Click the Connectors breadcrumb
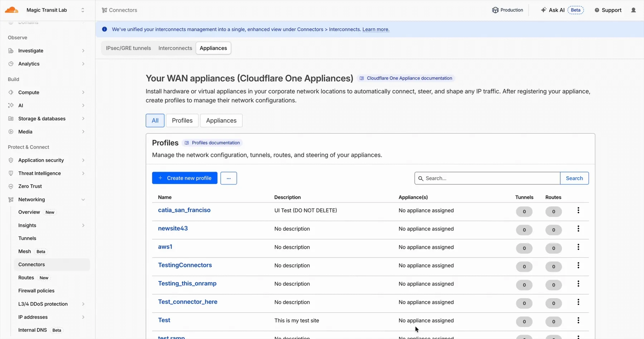 [119, 10]
